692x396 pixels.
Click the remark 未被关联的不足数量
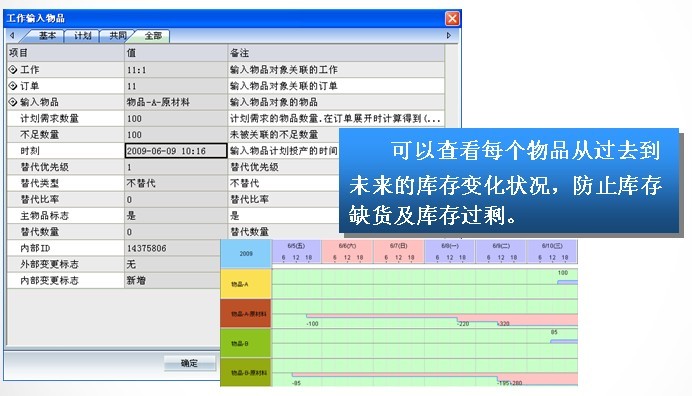pyautogui.click(x=274, y=135)
